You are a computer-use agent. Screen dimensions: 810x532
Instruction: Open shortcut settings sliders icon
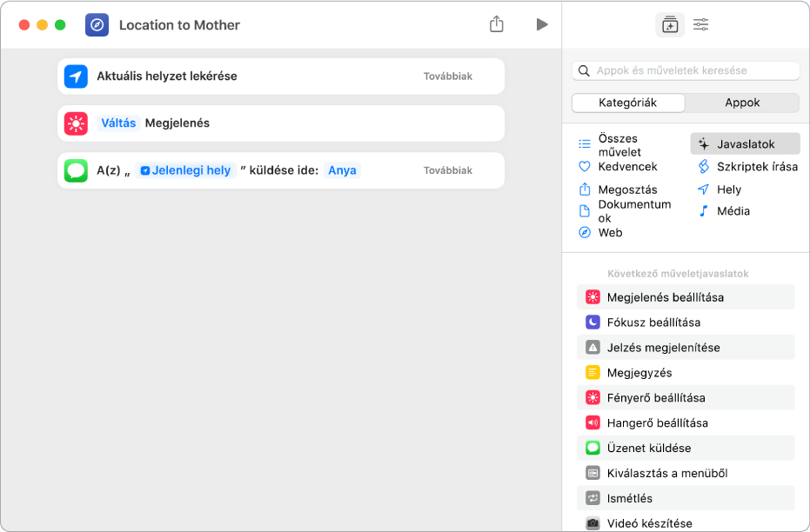[700, 24]
